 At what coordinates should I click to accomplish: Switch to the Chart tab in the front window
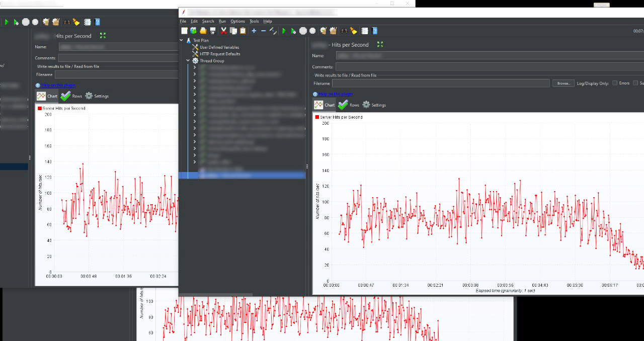(x=325, y=105)
